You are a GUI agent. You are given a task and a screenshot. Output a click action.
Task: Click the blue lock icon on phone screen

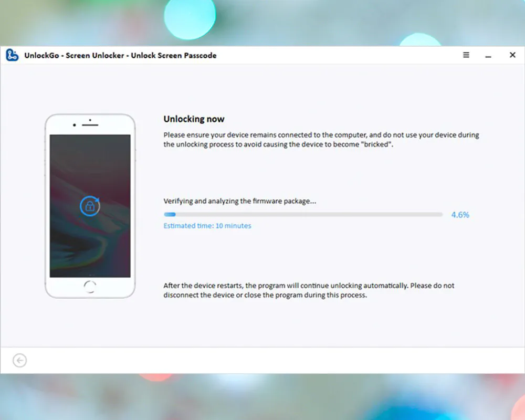click(90, 206)
